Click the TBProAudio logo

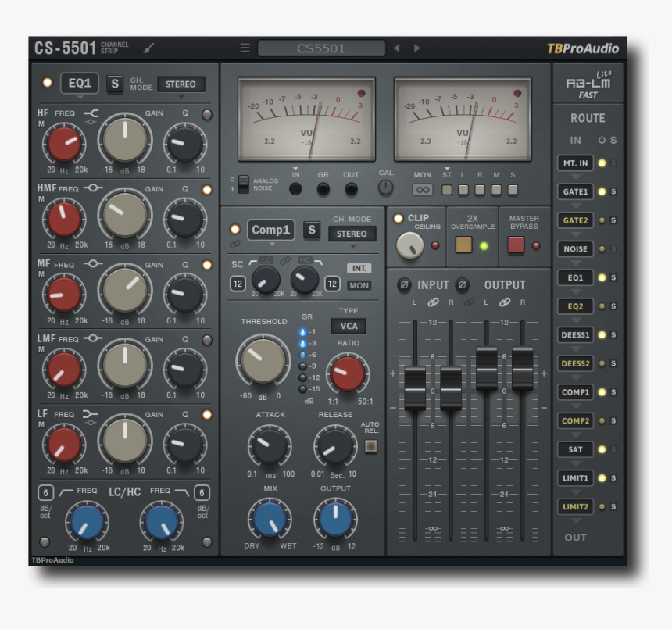[582, 48]
